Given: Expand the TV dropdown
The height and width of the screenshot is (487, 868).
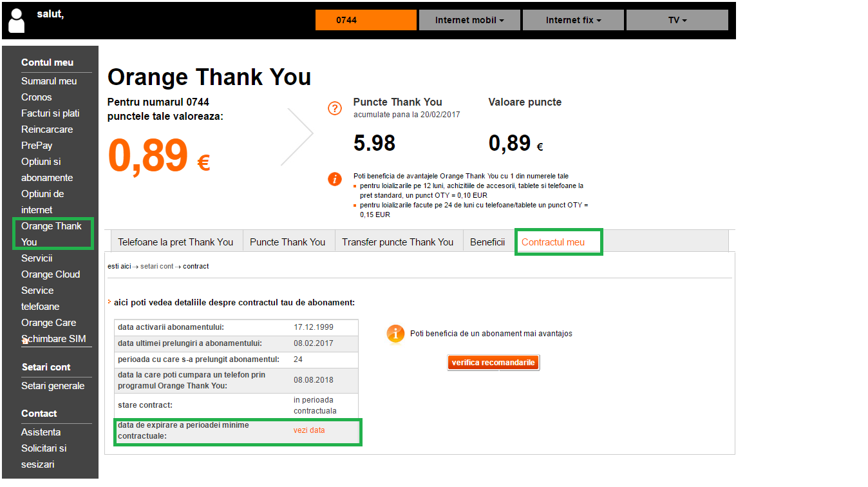Looking at the screenshot, I should tap(677, 20).
